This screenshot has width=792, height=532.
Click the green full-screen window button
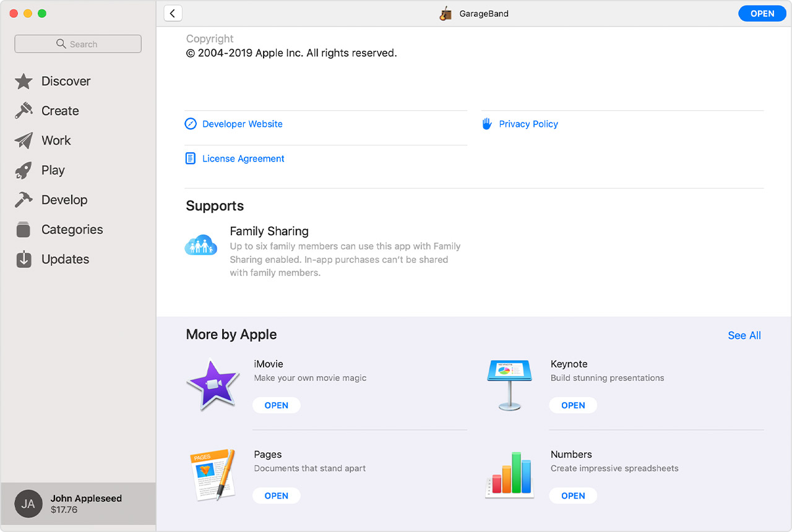pyautogui.click(x=42, y=14)
